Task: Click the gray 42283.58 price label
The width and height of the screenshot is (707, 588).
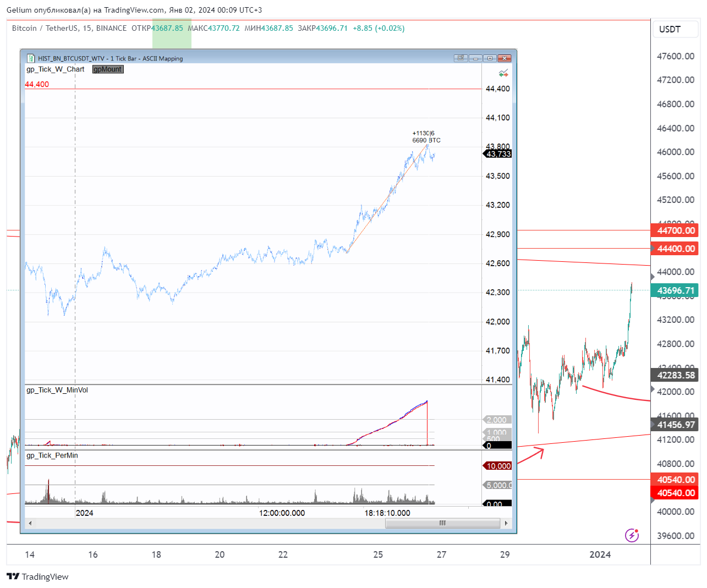Action: point(675,375)
